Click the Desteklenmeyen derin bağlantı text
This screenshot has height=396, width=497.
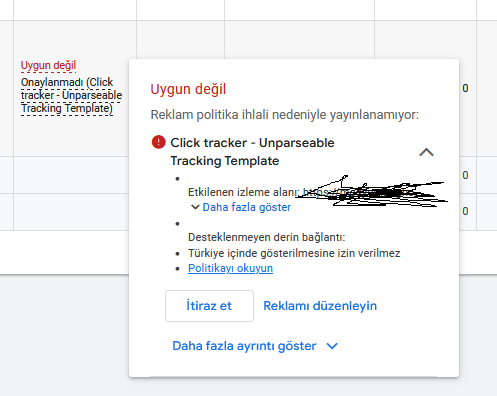[267, 237]
